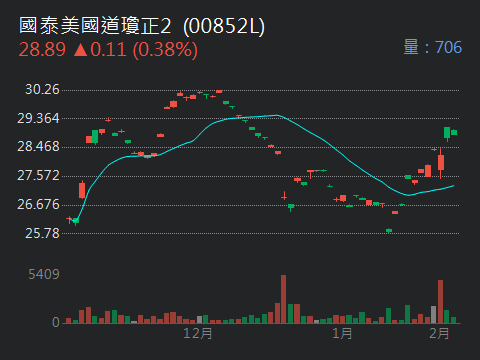Image resolution: width=480 pixels, height=360 pixels.
Task: Click the stock title 國泰美國道瓊正2 (00852L)
Action: coord(142,26)
